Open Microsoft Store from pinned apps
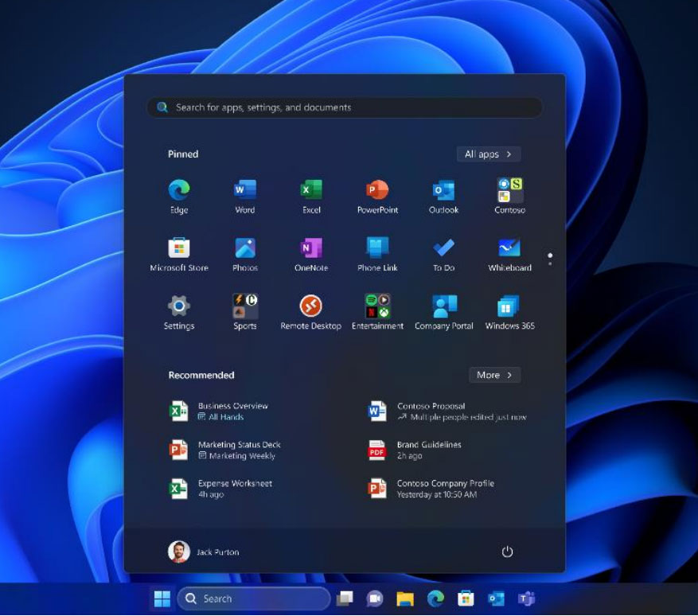This screenshot has width=698, height=616. (179, 255)
